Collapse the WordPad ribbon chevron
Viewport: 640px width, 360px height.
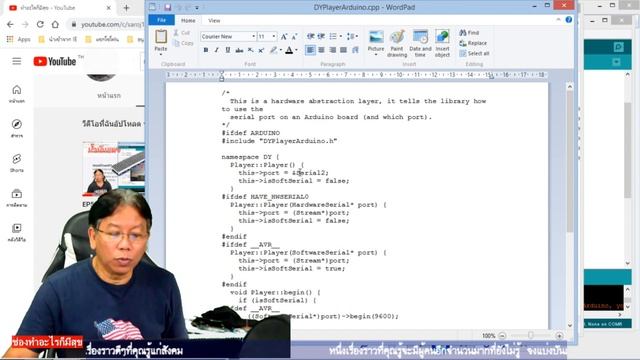558,20
